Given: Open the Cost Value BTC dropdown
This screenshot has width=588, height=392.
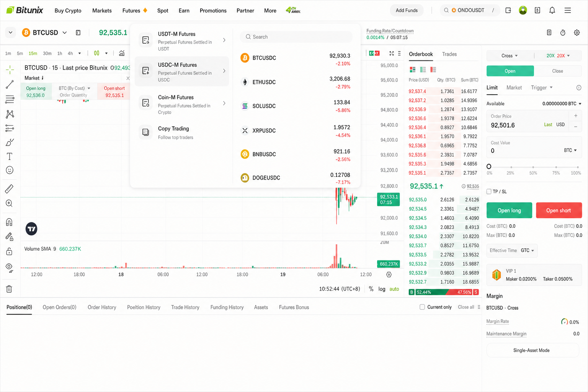Looking at the screenshot, I should 570,150.
